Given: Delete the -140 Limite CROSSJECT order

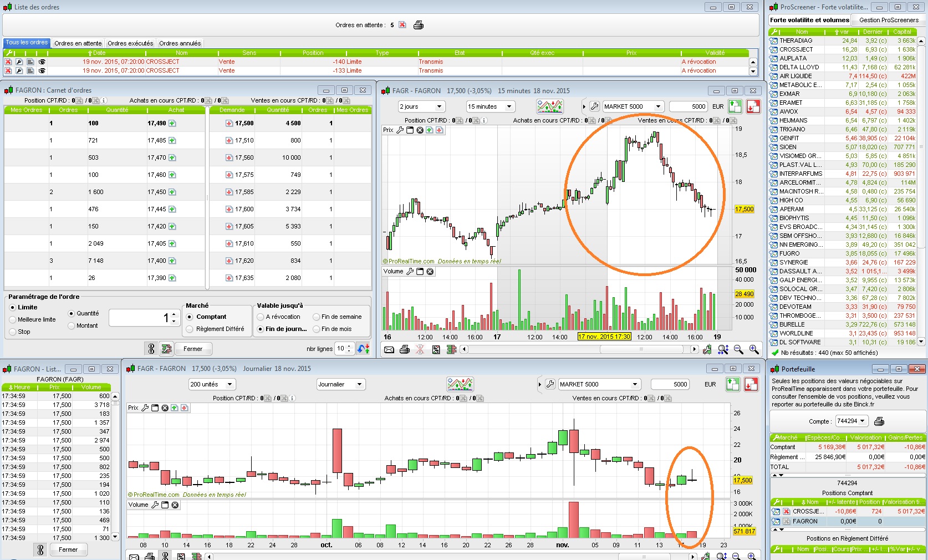Looking at the screenshot, I should [x=8, y=62].
